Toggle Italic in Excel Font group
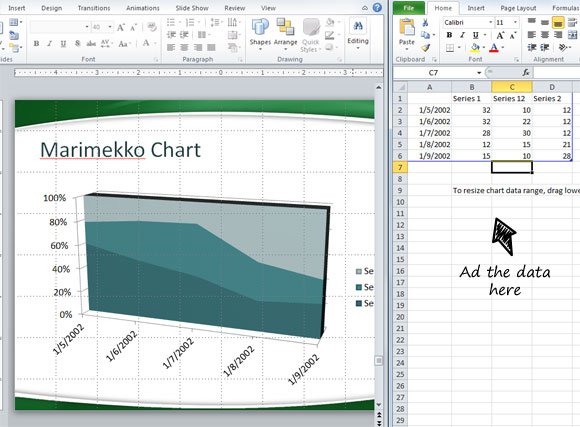Viewport: 580px width, 427px height. pyautogui.click(x=462, y=35)
